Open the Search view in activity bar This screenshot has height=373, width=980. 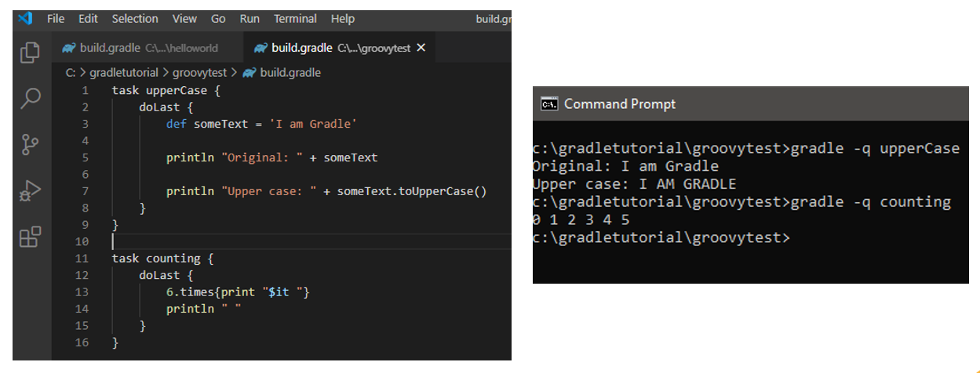(31, 98)
